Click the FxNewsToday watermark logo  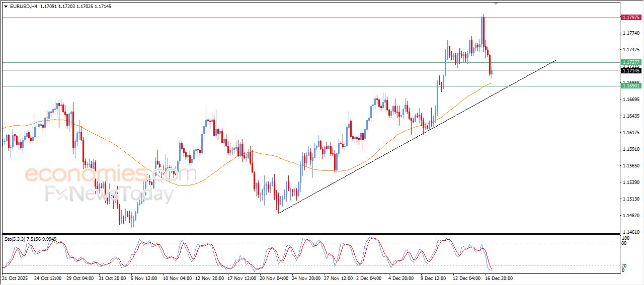pos(110,194)
